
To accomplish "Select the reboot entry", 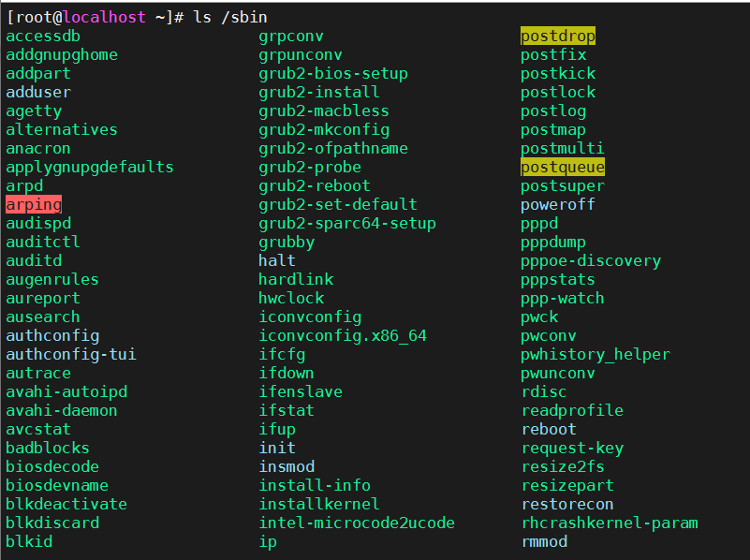I will (549, 429).
